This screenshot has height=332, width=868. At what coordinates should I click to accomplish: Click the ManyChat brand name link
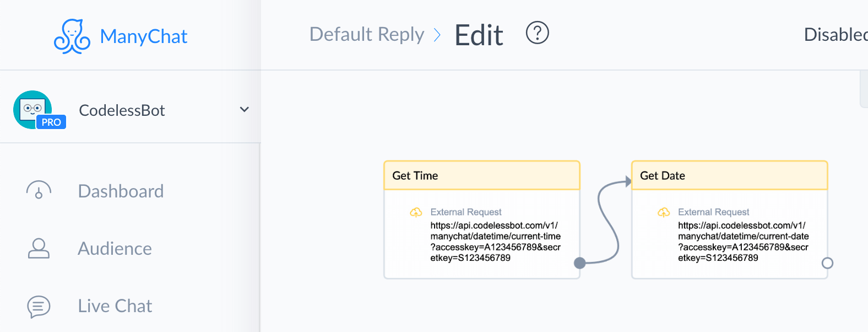tap(144, 36)
